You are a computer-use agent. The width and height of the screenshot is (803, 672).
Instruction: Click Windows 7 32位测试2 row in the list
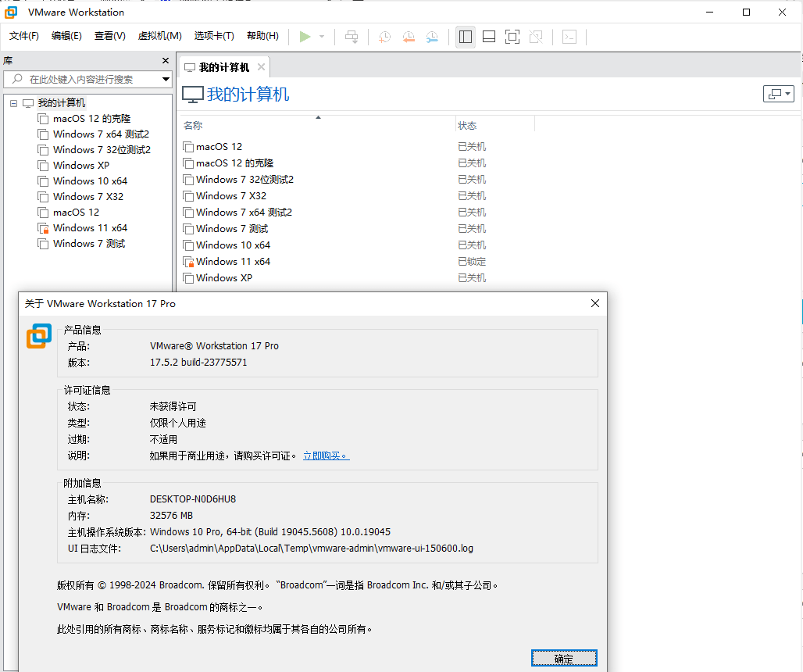pos(359,180)
